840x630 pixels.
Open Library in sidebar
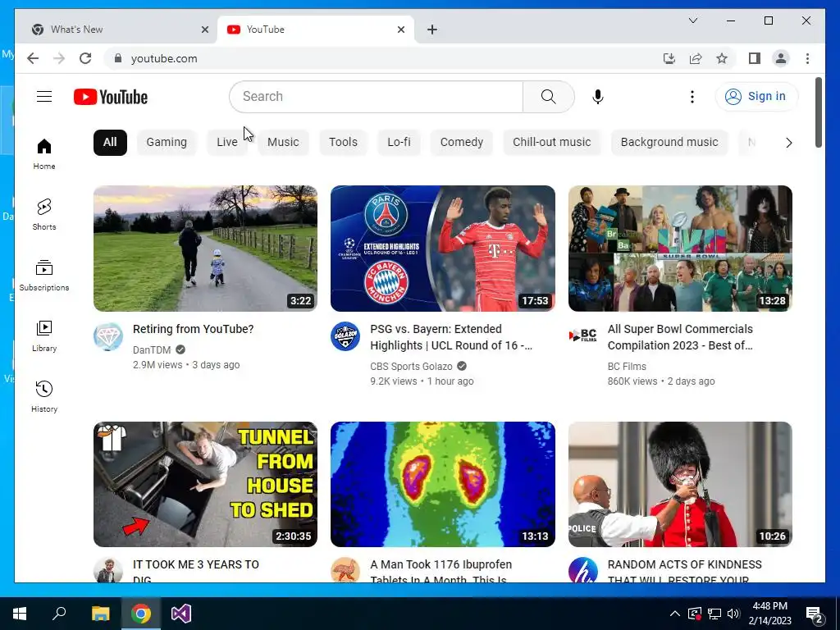point(44,336)
